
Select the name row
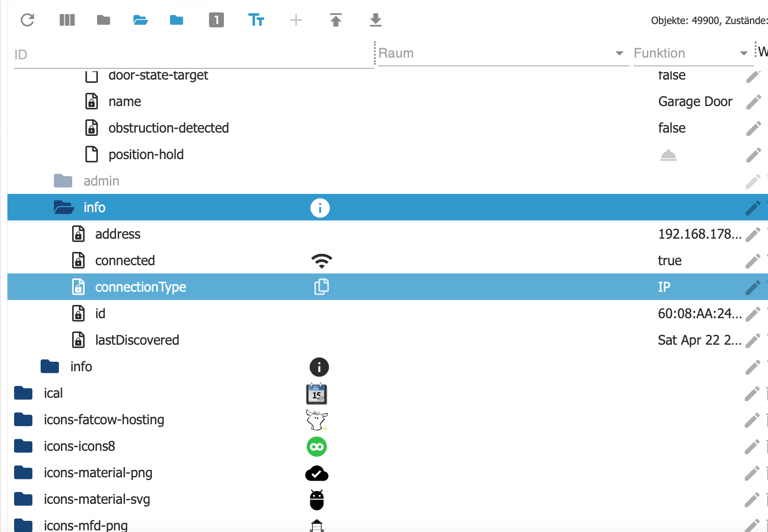click(x=388, y=102)
